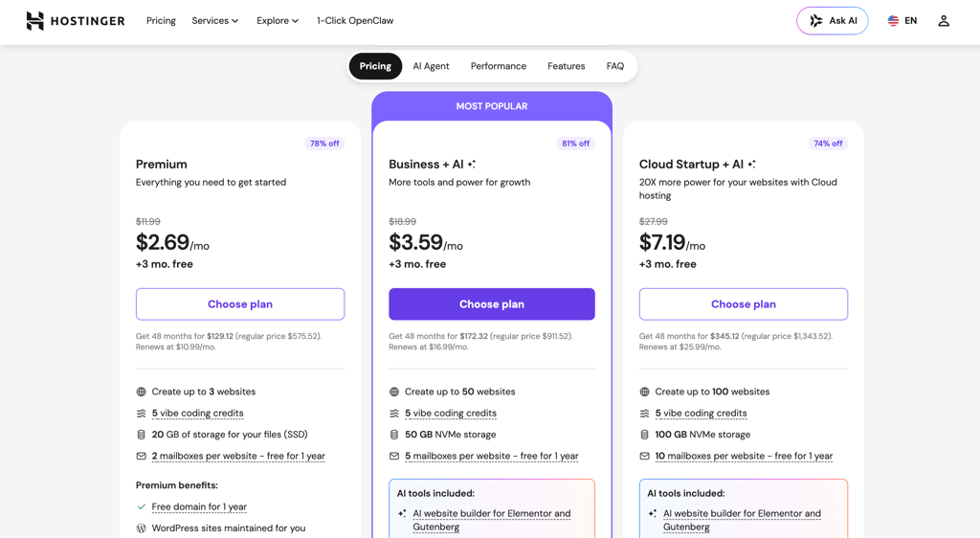Click the $3.59 price text
The height and width of the screenshot is (538, 980).
(415, 242)
